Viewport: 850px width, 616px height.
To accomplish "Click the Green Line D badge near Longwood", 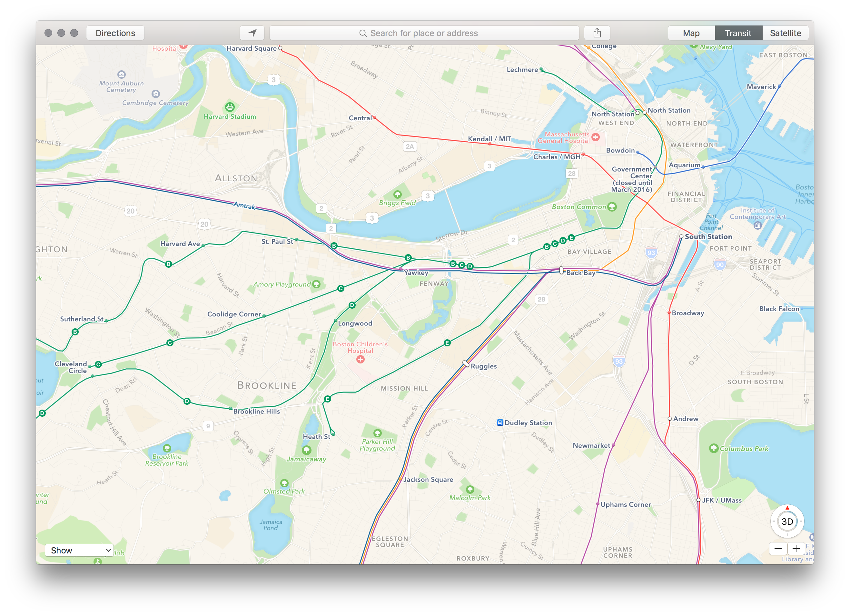I will tap(352, 305).
